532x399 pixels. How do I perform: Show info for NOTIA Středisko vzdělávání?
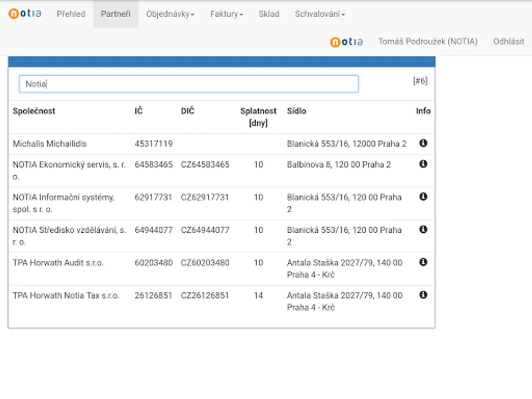pos(423,230)
